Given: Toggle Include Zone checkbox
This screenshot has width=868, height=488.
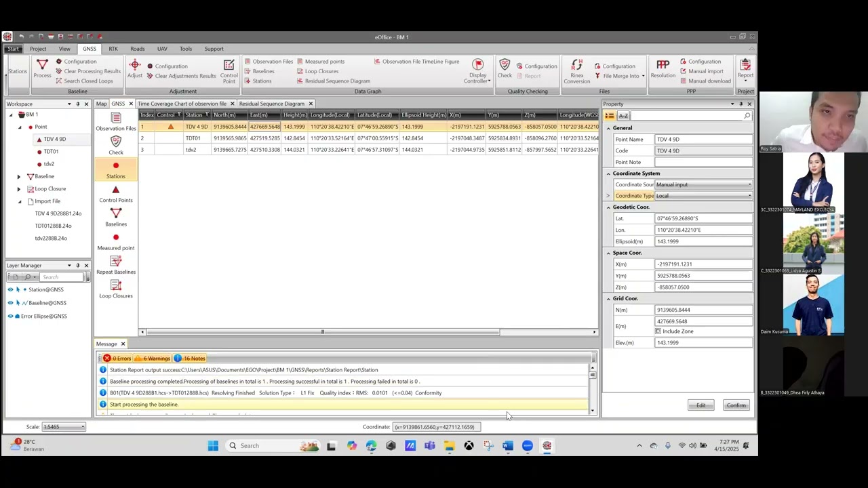Looking at the screenshot, I should point(658,331).
